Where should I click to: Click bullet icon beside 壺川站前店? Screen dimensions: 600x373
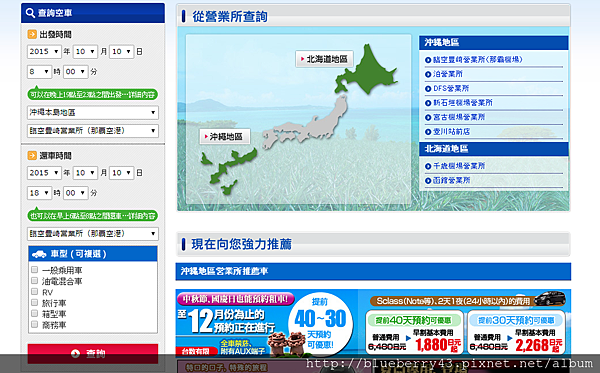pyautogui.click(x=428, y=132)
